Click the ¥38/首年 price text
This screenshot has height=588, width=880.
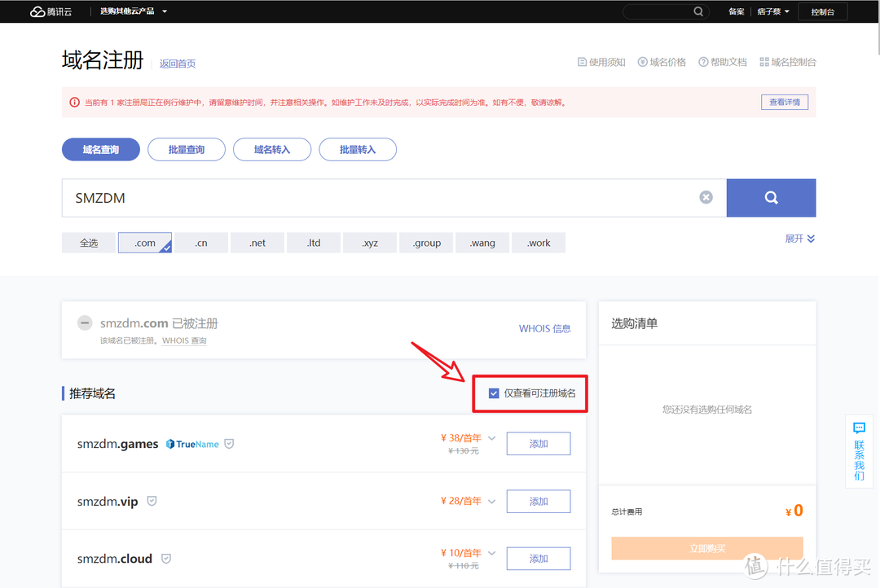point(460,438)
